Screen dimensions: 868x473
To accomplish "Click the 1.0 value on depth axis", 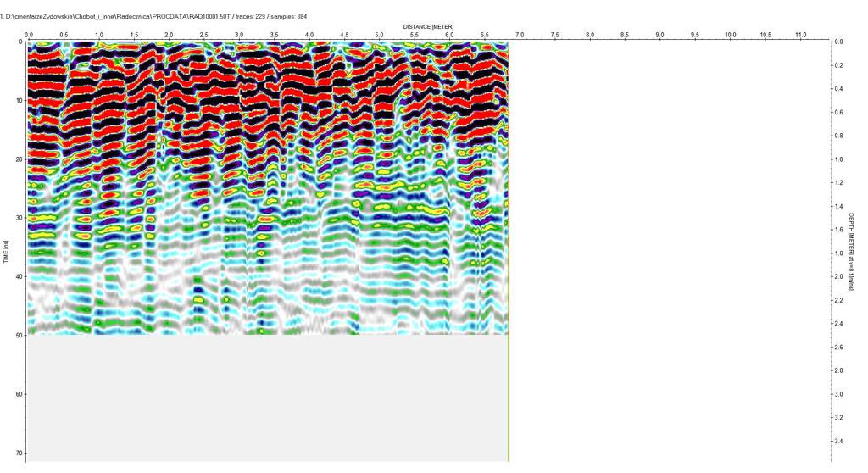I will pos(838,159).
